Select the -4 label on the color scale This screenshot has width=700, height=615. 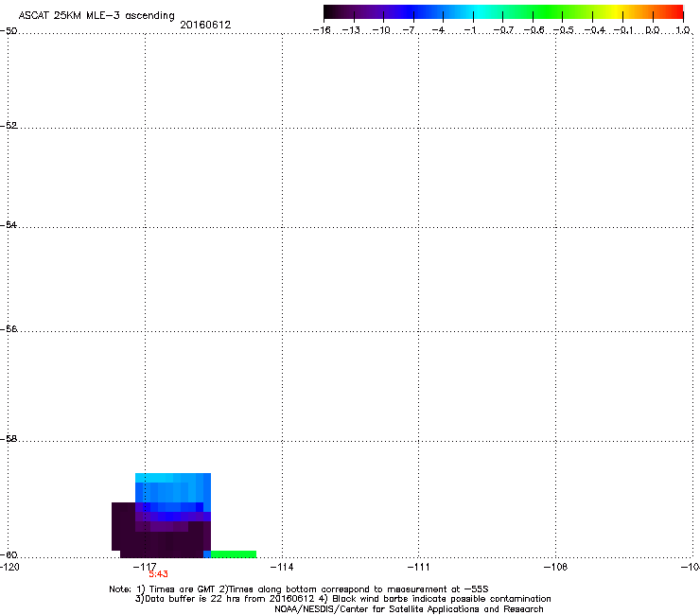point(438,30)
